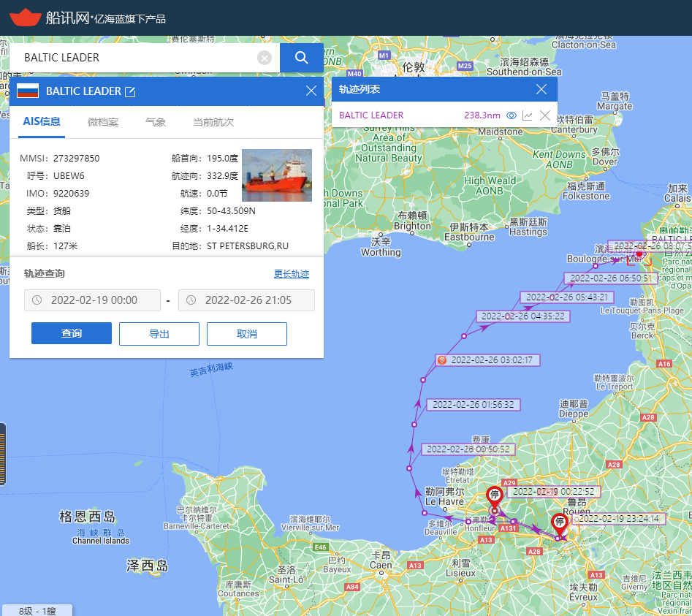This screenshot has height=616, width=692.
Task: Click the 导出 export button
Action: [159, 333]
